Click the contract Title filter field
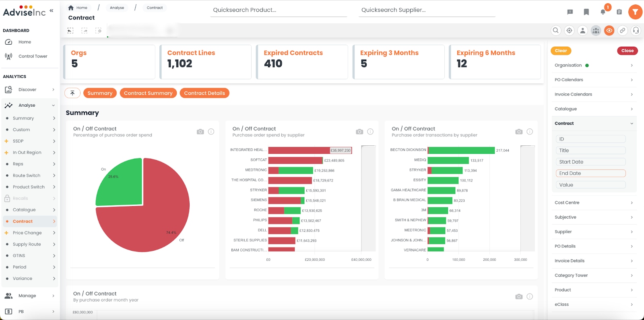 pyautogui.click(x=590, y=150)
